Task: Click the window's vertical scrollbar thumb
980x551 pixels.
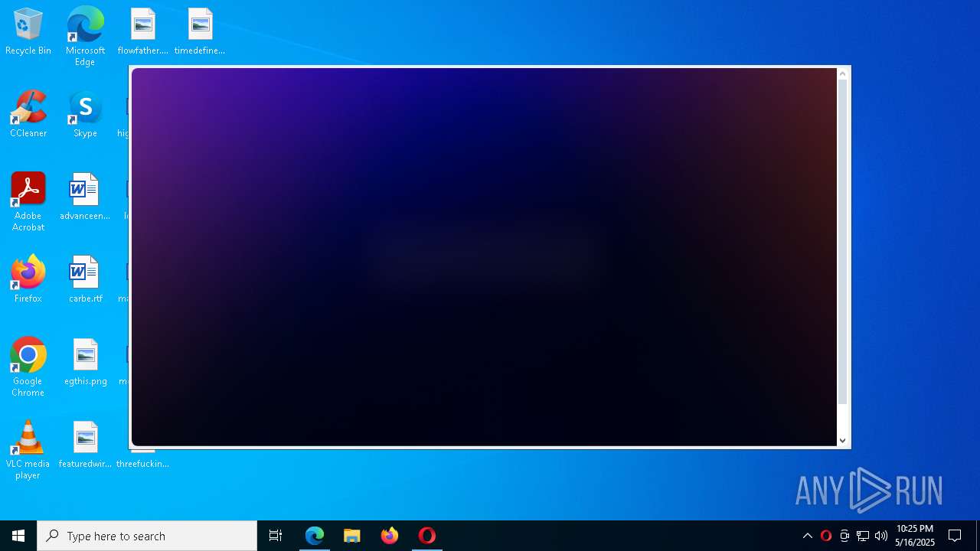Action: click(x=843, y=242)
